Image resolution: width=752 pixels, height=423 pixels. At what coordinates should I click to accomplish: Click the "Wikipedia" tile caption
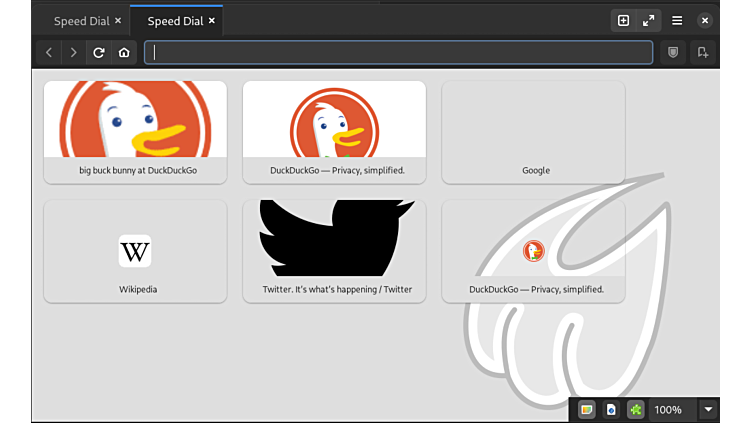(x=138, y=289)
